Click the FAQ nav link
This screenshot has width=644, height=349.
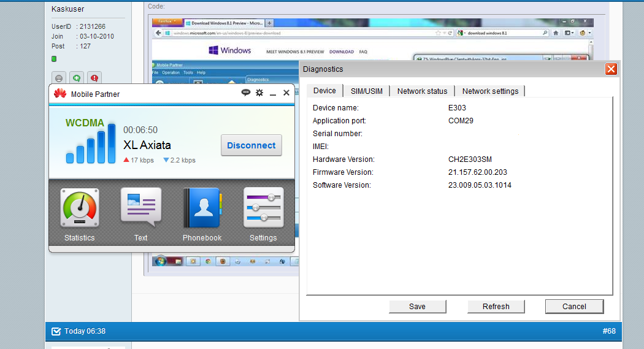pyautogui.click(x=363, y=52)
